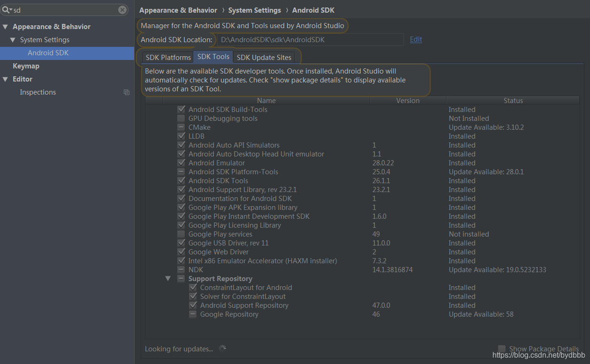Click "Update Available: 19.0.5232133" status
590x364 pixels.
tap(498, 270)
